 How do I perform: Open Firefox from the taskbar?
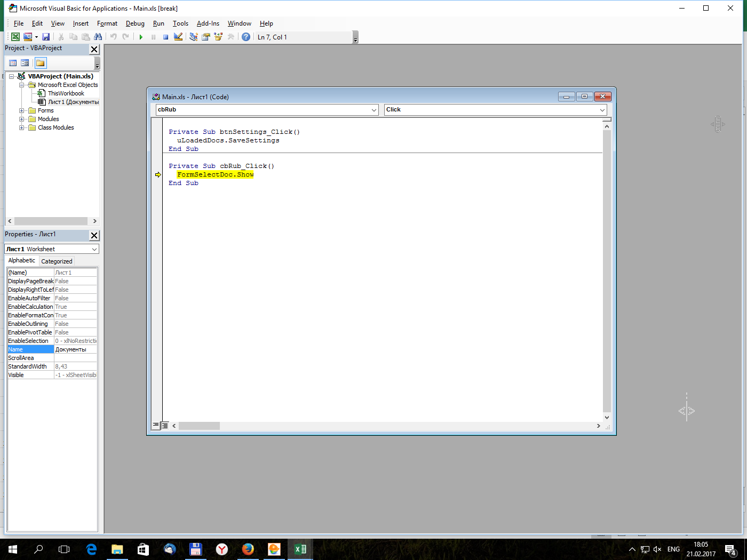click(x=248, y=549)
